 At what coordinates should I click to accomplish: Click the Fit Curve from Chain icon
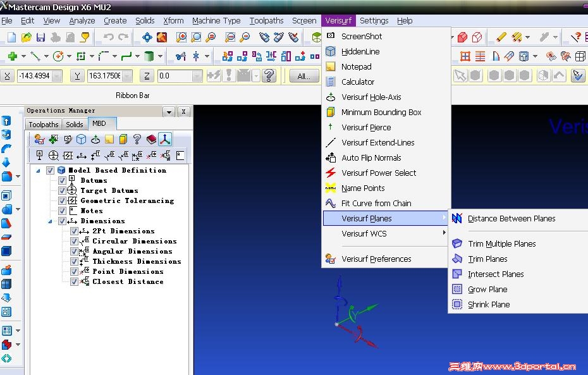331,203
